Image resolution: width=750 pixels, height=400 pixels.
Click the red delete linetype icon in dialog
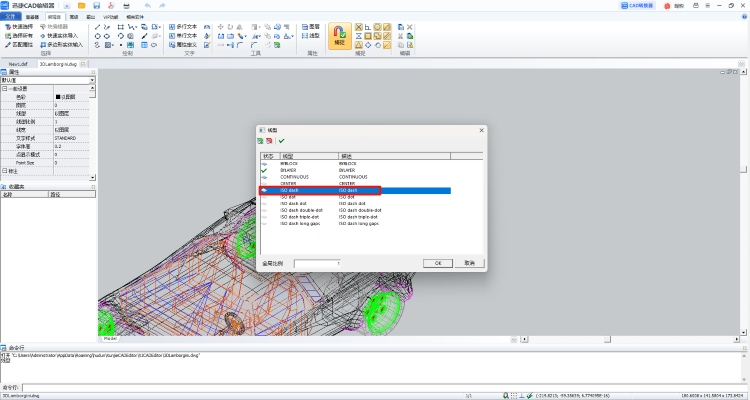[270, 140]
